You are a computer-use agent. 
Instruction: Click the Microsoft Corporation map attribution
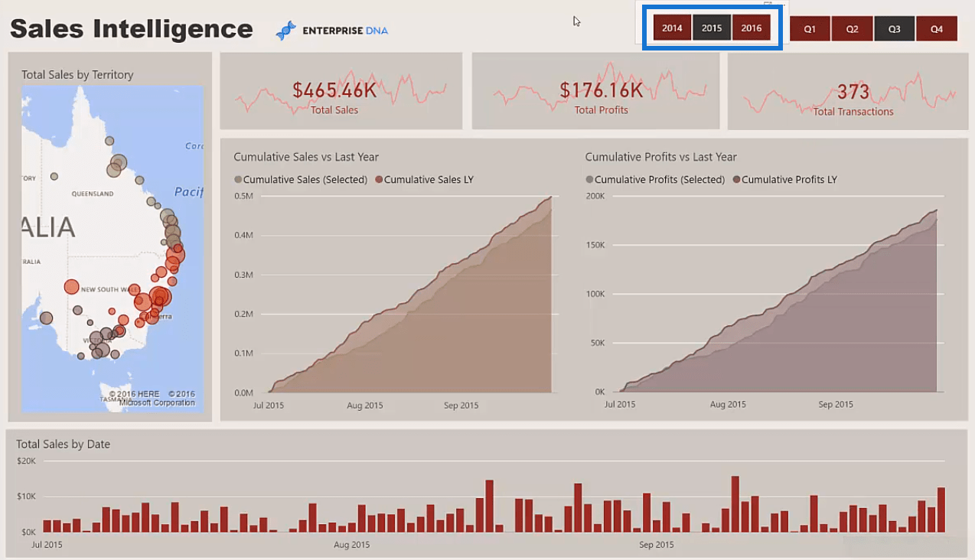tap(157, 402)
